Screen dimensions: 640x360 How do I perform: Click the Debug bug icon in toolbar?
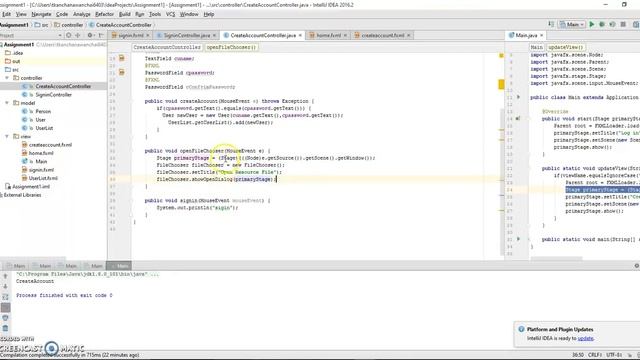pyautogui.click(x=602, y=24)
